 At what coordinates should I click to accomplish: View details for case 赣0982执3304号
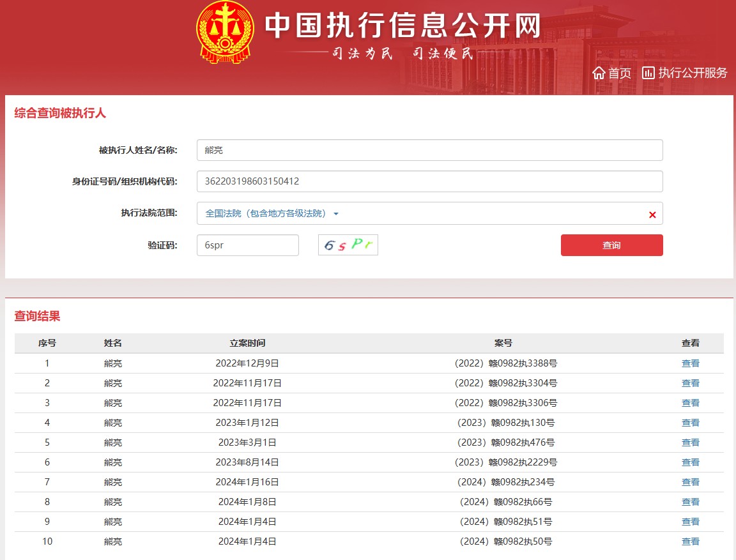click(x=690, y=382)
